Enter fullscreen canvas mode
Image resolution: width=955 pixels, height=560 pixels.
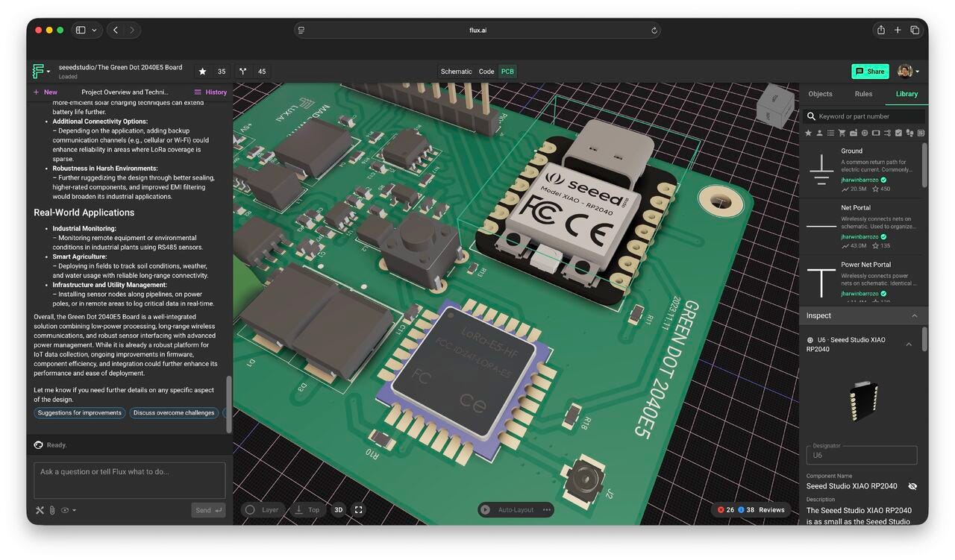tap(359, 510)
